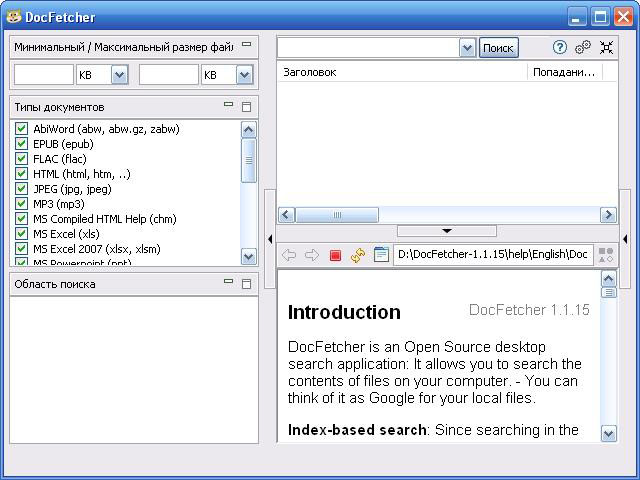Click the minimum file size field
Image resolution: width=640 pixels, height=480 pixels.
coord(44,75)
